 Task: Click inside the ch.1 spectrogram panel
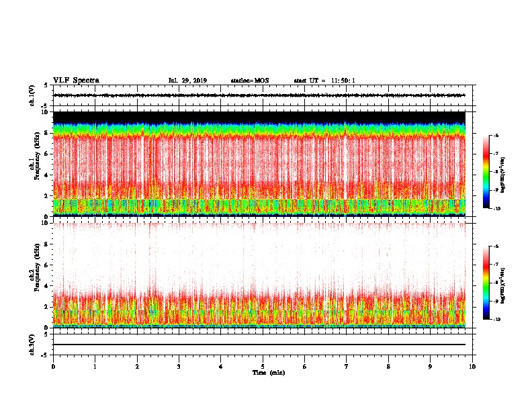259,164
